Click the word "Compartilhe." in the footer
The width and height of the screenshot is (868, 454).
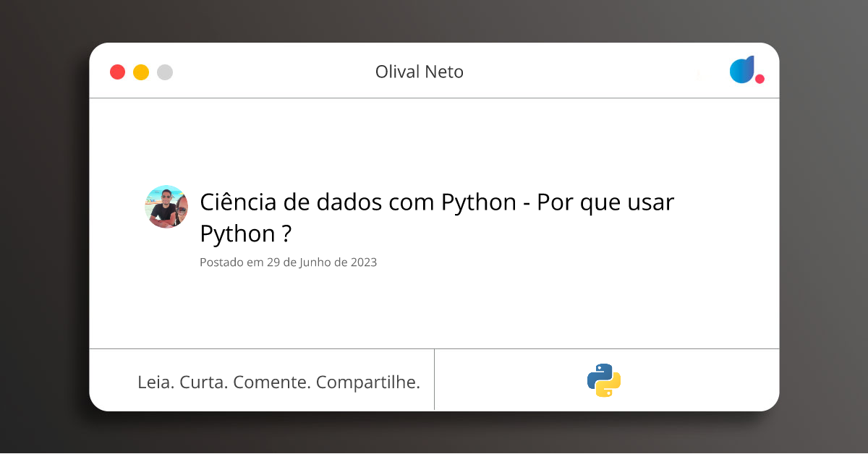pos(368,382)
